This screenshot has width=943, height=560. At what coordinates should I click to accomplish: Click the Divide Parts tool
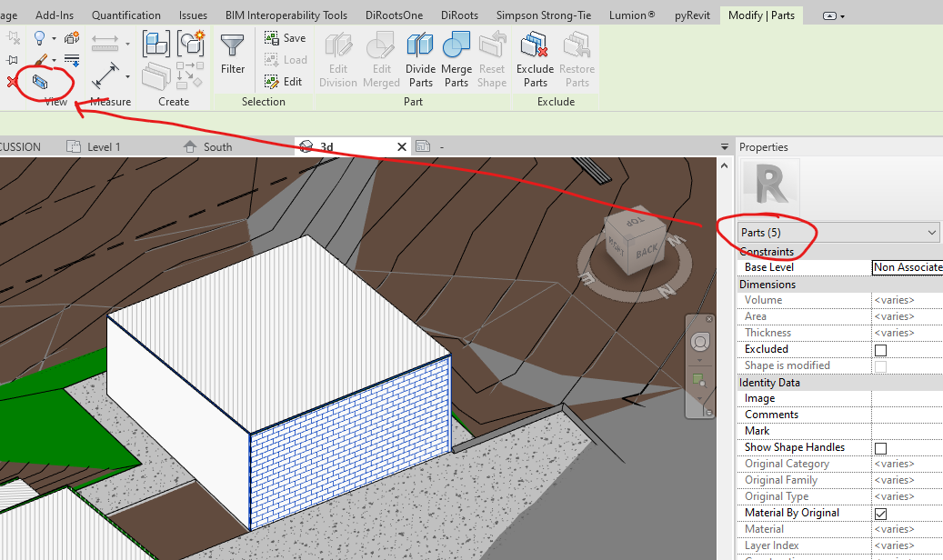pos(420,61)
